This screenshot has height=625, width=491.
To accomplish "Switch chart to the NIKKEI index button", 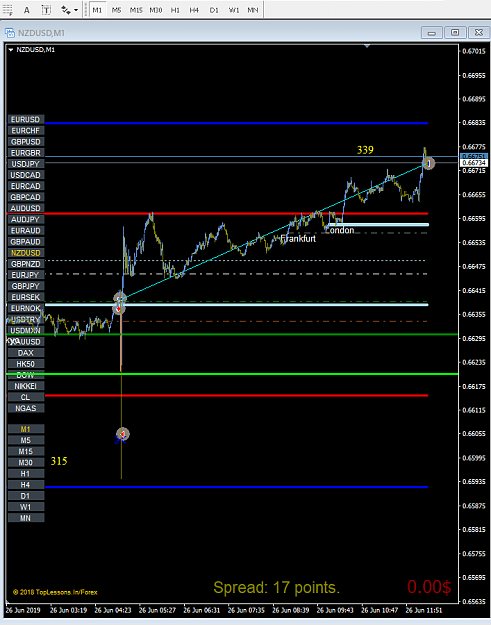I will pyautogui.click(x=26, y=386).
